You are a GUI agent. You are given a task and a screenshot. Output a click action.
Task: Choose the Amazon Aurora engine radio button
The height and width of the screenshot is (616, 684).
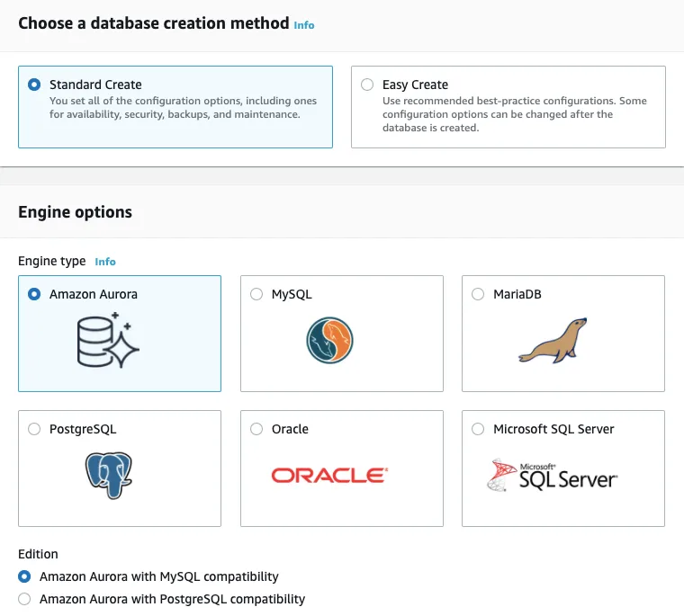pyautogui.click(x=34, y=294)
